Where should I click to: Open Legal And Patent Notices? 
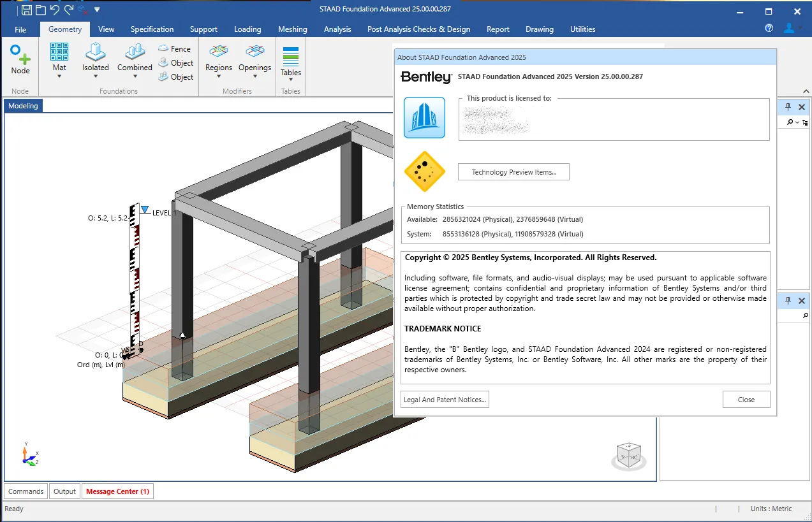[x=445, y=400]
